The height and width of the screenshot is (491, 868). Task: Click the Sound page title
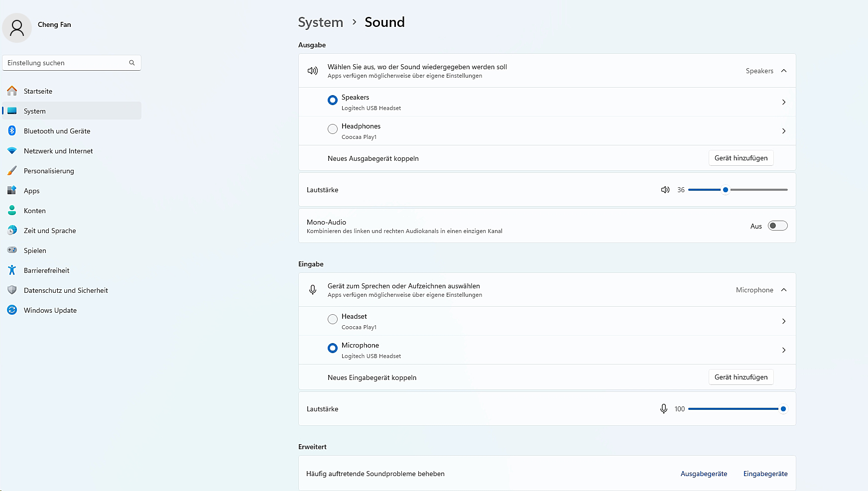click(384, 22)
